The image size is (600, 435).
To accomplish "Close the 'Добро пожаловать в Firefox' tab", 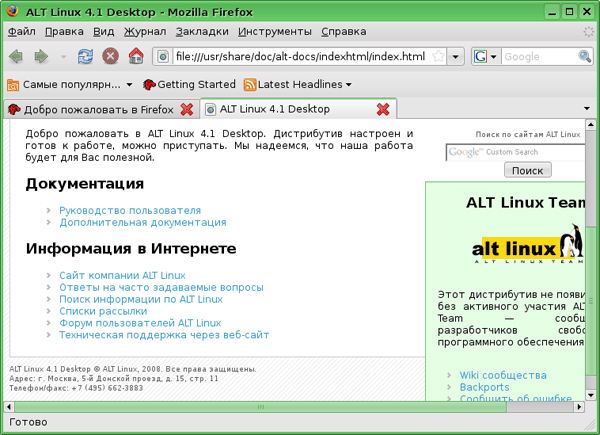I will coord(187,109).
